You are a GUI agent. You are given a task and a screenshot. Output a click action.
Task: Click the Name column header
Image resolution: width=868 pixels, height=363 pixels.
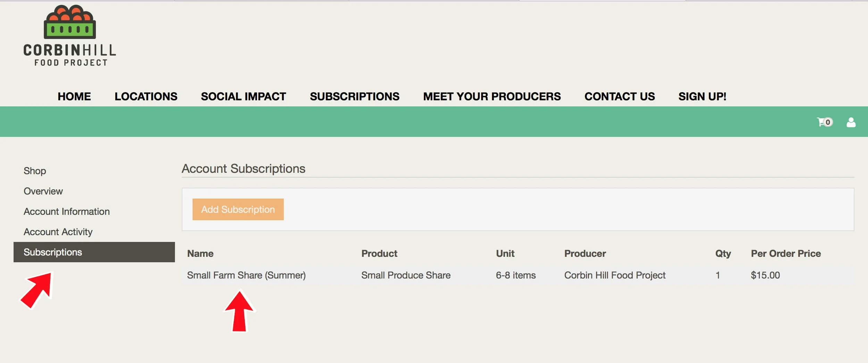[x=200, y=253]
